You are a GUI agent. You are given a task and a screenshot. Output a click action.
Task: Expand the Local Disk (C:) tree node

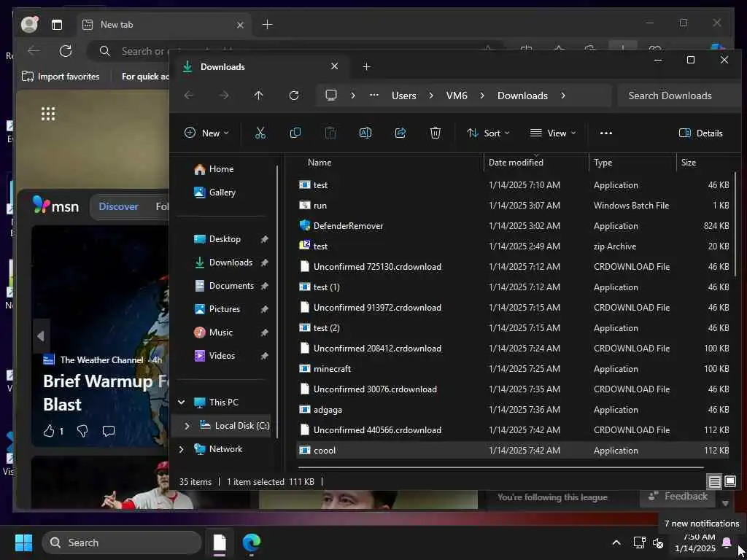click(187, 426)
